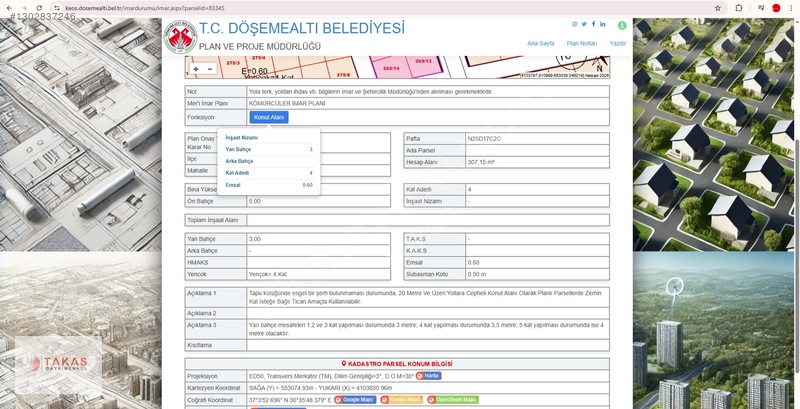Click the Kat Adedi row in the popup

tap(269, 173)
